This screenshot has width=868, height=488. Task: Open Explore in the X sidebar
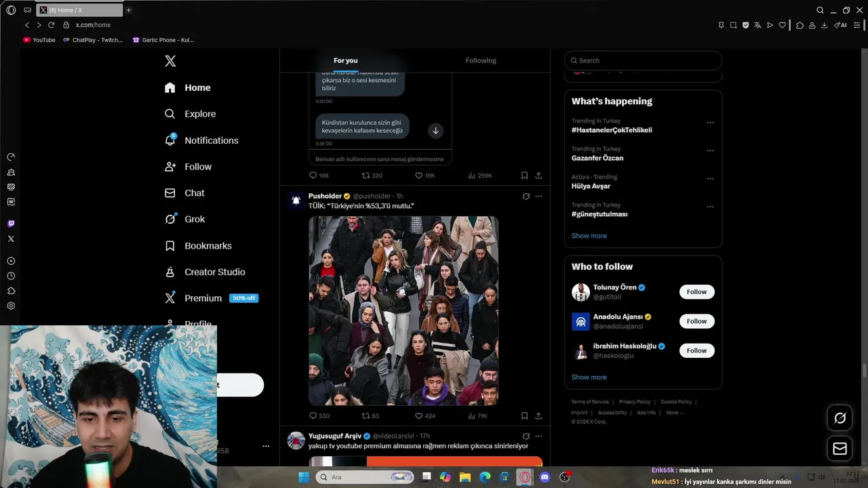[x=190, y=114]
